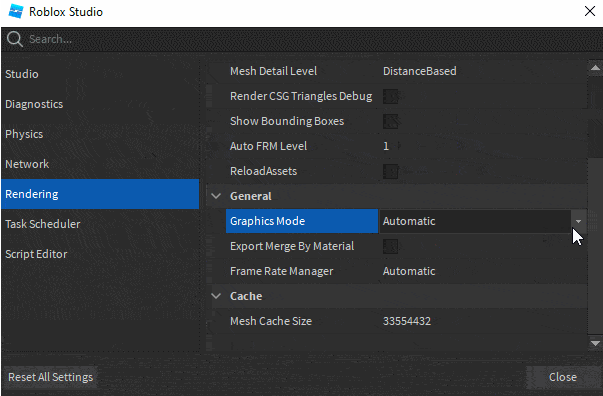Open the Script Editor settings category
This screenshot has width=603, height=396.
100,254
